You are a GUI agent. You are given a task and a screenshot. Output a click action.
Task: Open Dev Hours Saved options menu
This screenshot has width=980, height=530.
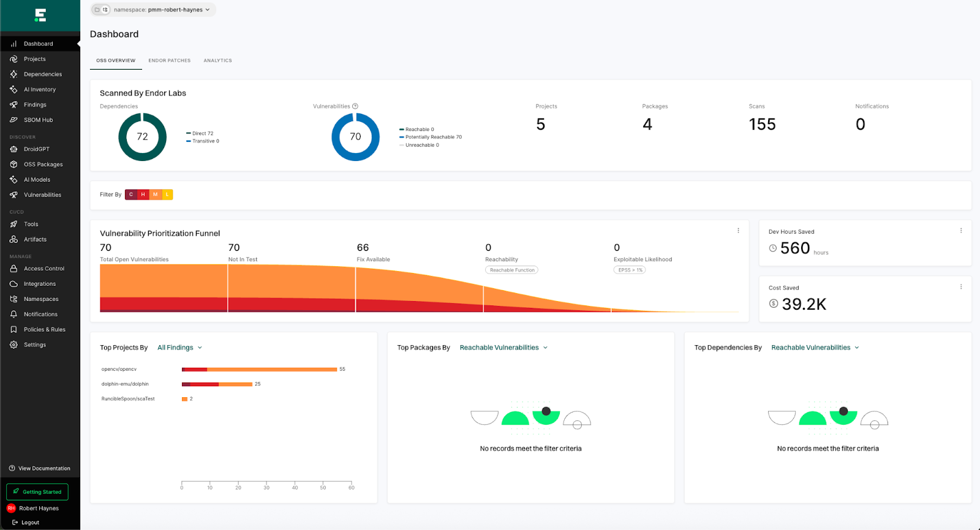[961, 231]
